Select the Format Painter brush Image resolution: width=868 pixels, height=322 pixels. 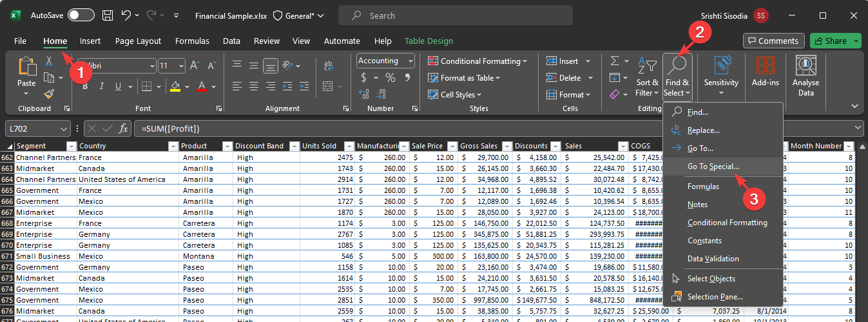coord(49,94)
